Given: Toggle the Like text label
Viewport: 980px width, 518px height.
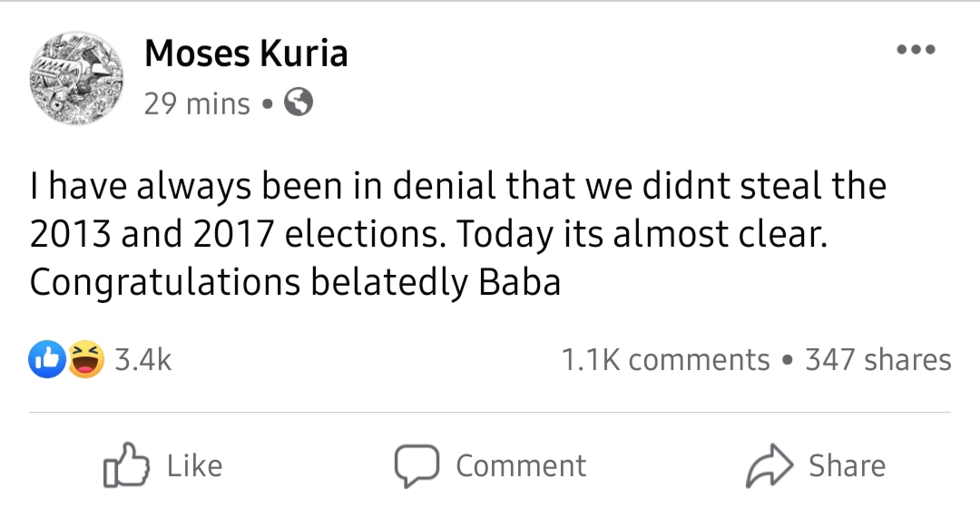Looking at the screenshot, I should [194, 465].
